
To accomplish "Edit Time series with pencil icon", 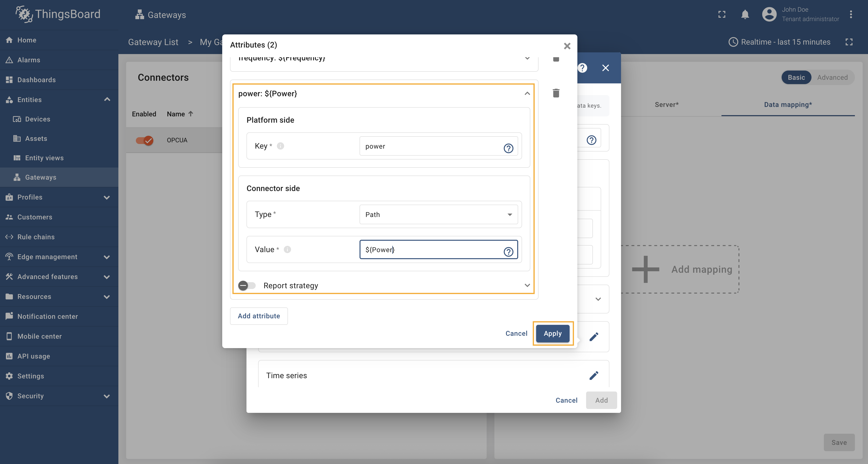I will [594, 375].
